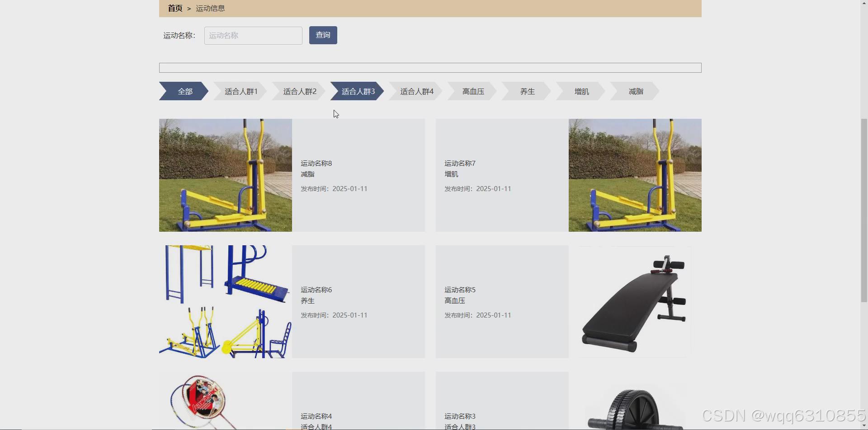This screenshot has width=868, height=430.
Task: Select the 养生 category tab
Action: 527,91
